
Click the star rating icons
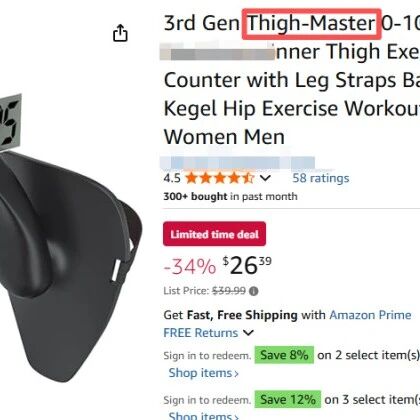click(220, 178)
